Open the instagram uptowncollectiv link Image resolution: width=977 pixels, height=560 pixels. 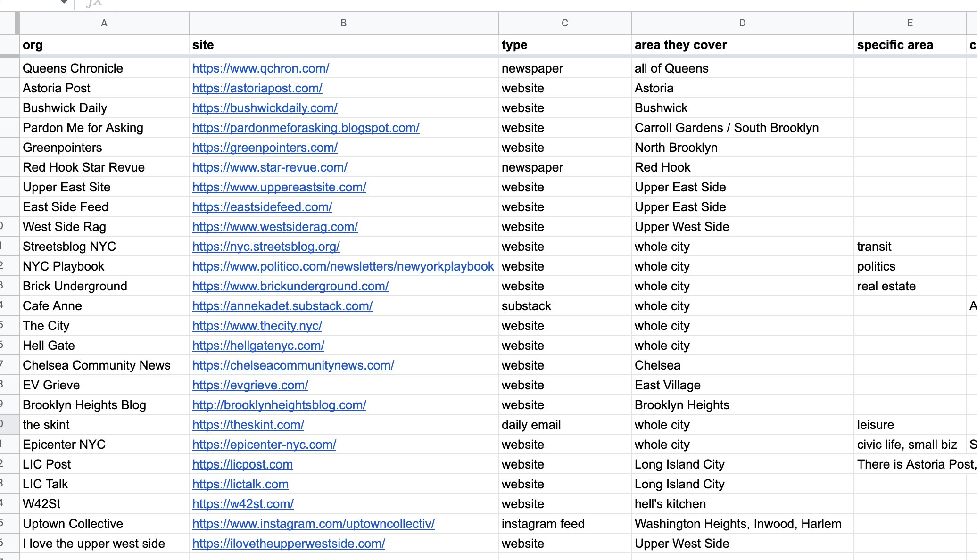[313, 524]
